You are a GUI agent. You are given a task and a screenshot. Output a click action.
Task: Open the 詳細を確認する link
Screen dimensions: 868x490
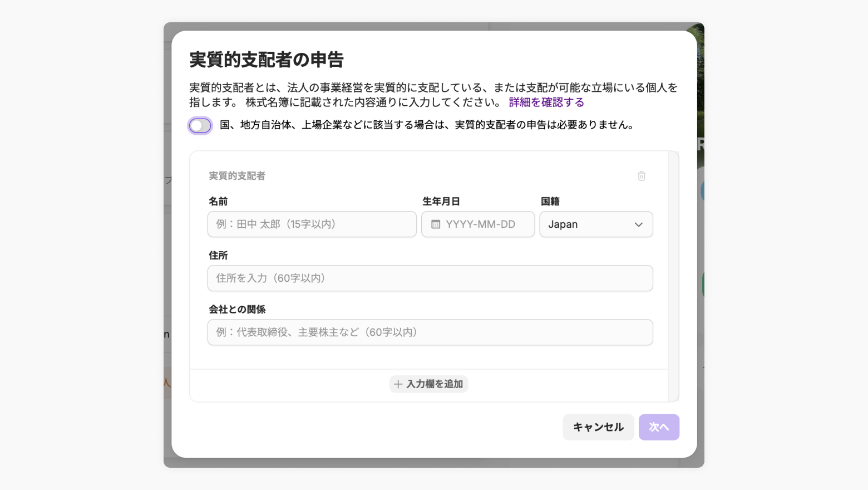(546, 102)
